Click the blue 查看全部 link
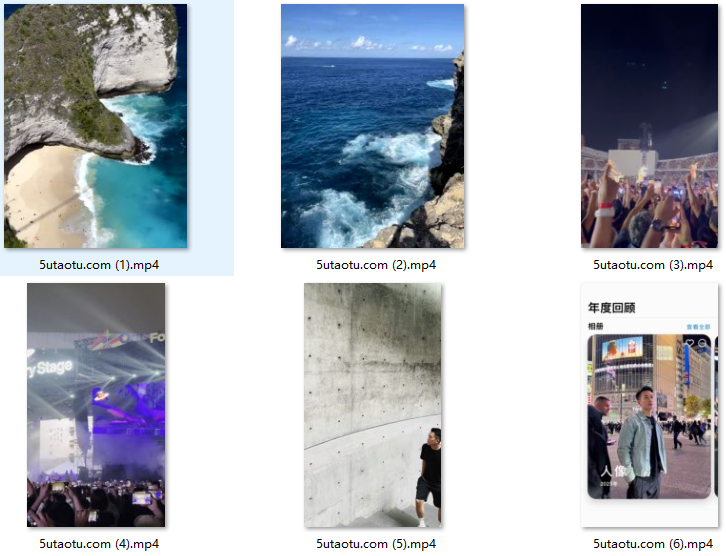The image size is (726, 556). tap(698, 327)
